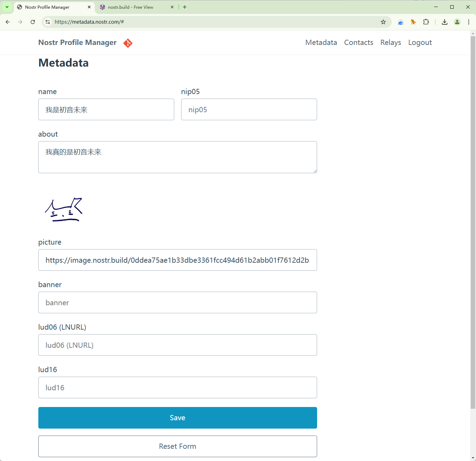Expand the tab search dropdown arrow

(7, 7)
